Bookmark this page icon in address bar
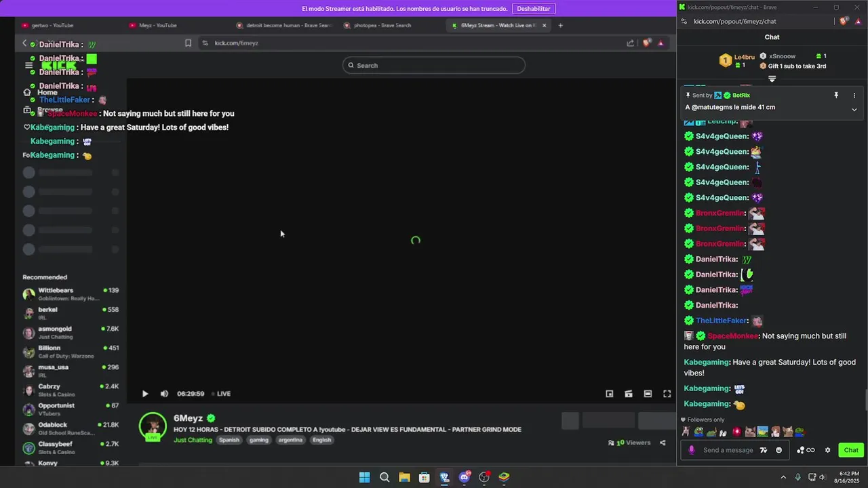Image resolution: width=868 pixels, height=488 pixels. tap(188, 43)
